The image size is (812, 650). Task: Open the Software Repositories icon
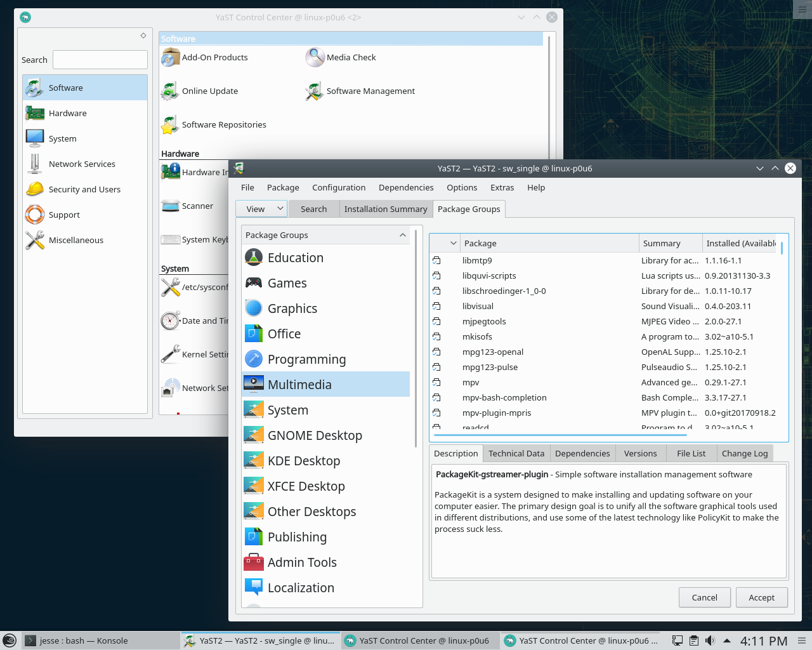170,125
